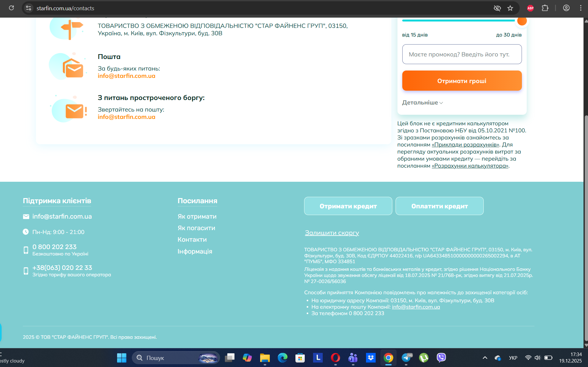Screen dimensions: 588x367
Task: Switch to Google Chrome in taskbar
Action: [388, 358]
